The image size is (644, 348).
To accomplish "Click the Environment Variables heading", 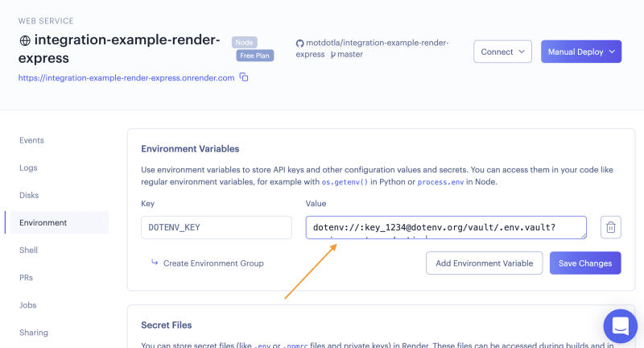I will (x=190, y=149).
